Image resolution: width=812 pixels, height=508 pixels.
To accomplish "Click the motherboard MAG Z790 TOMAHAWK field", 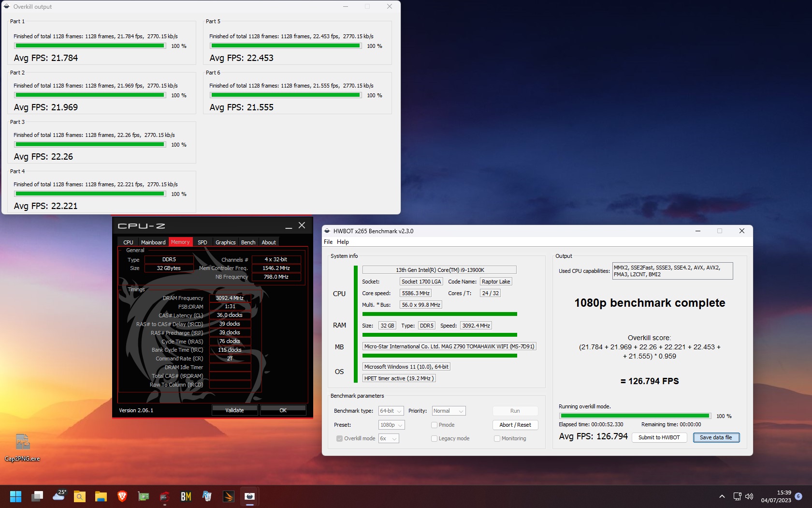I will click(x=449, y=346).
